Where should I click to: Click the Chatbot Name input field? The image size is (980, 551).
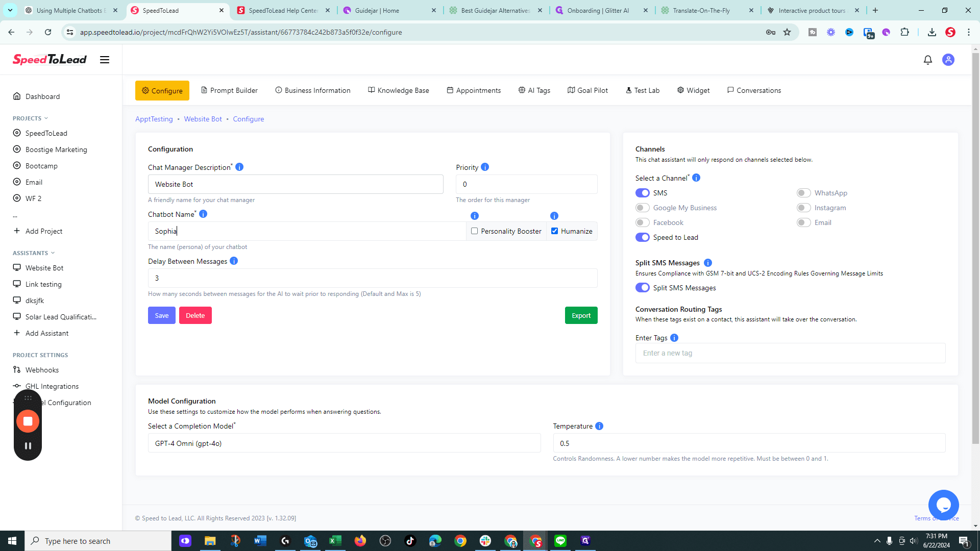[x=307, y=231]
